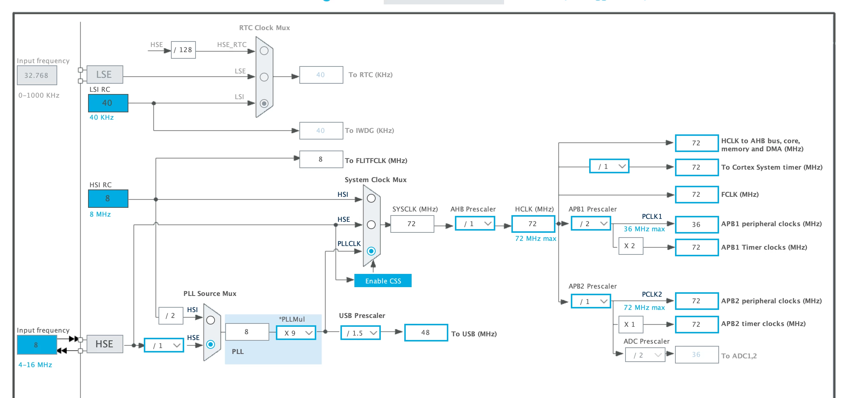Click the FCLK 72 value field
The image size is (868, 398).
click(x=697, y=194)
